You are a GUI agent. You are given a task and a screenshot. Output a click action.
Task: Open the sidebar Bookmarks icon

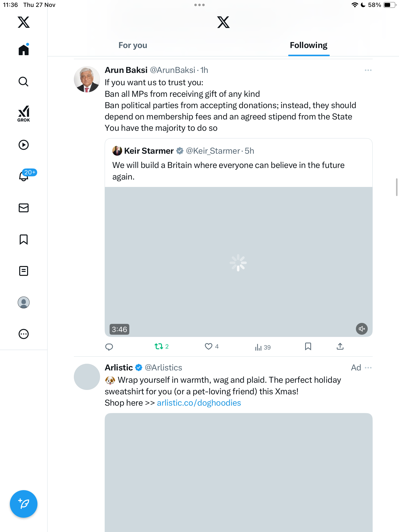(x=24, y=239)
